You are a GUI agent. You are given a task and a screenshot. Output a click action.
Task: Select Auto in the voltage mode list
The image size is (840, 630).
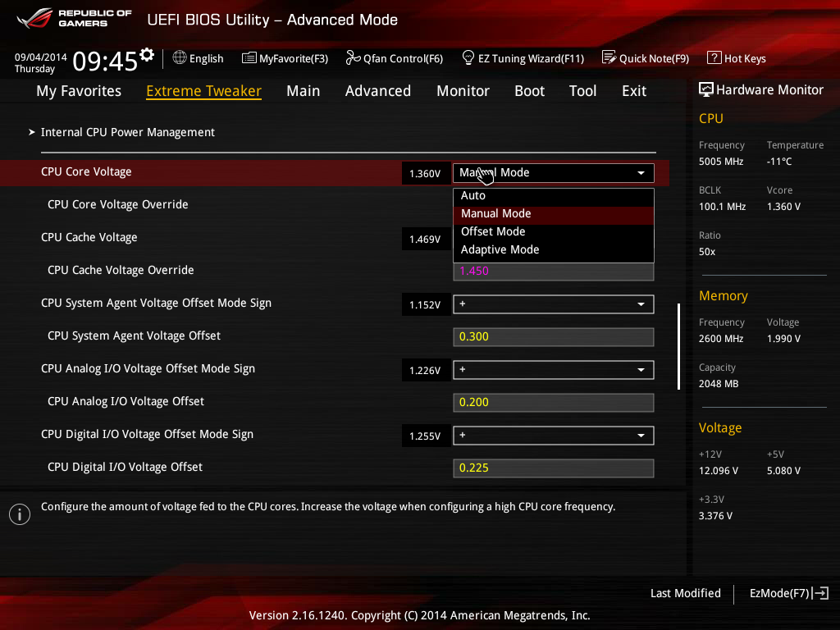554,196
